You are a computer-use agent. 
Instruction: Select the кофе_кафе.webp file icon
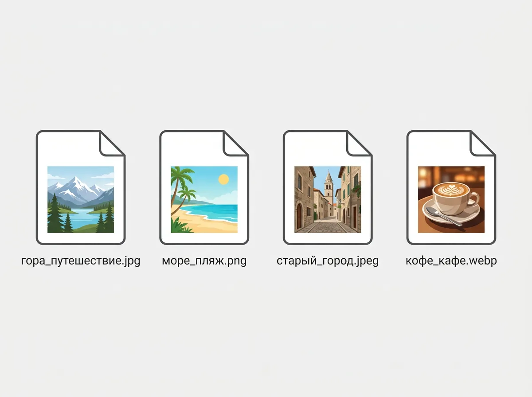(x=451, y=187)
